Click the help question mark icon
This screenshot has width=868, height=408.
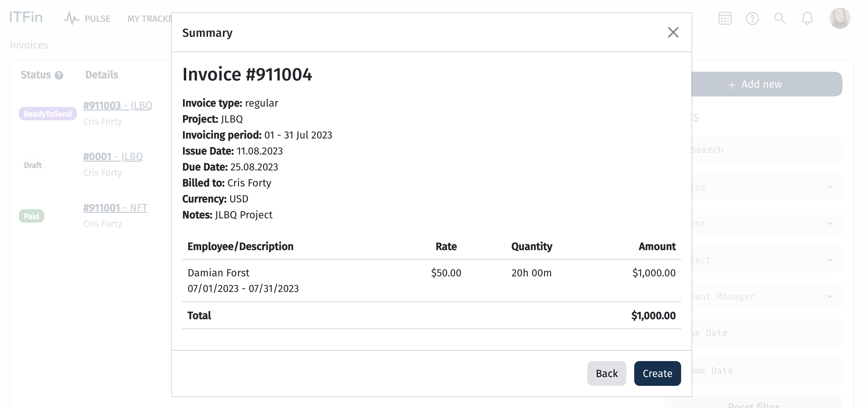(752, 19)
